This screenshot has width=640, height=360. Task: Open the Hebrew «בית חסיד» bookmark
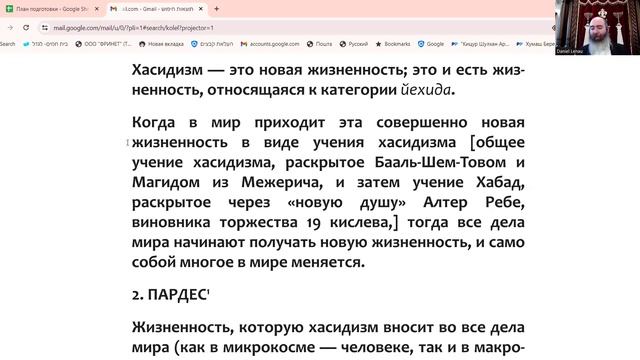click(45, 44)
